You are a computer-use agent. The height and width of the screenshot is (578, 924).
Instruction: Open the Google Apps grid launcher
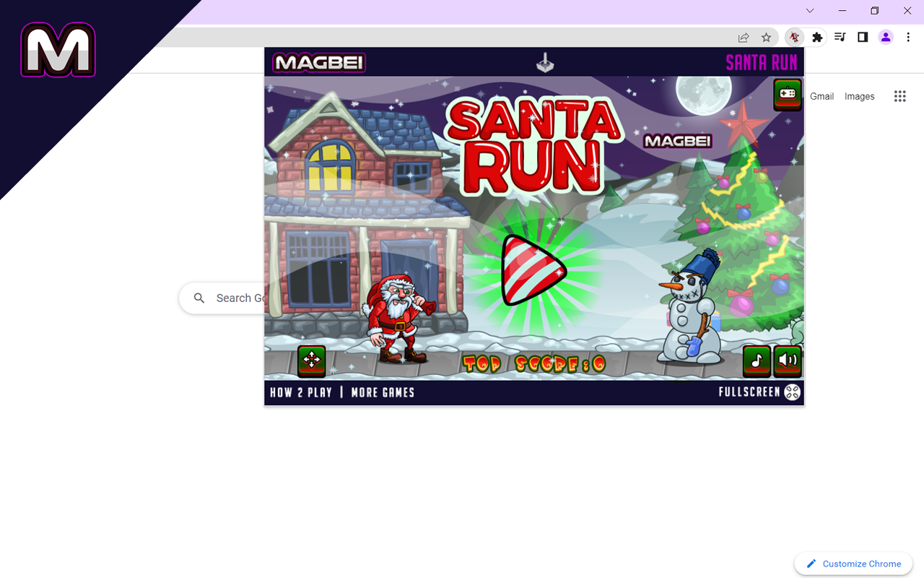click(899, 95)
